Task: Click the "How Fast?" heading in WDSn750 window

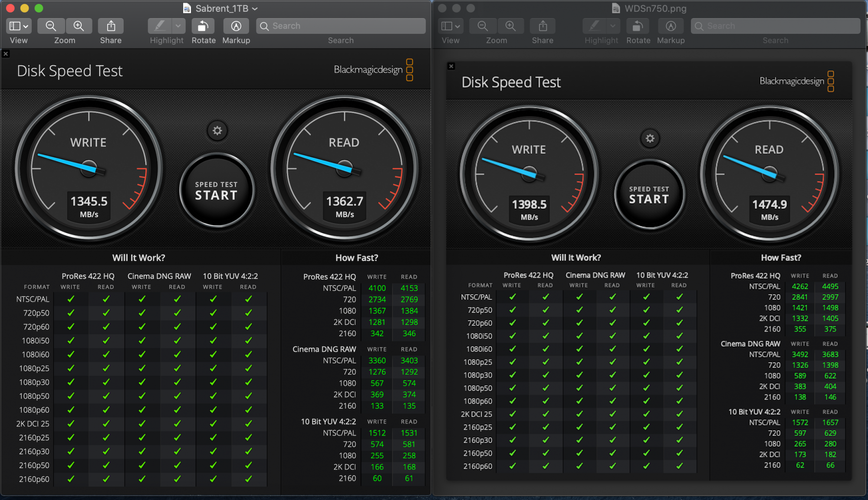Action: (781, 258)
